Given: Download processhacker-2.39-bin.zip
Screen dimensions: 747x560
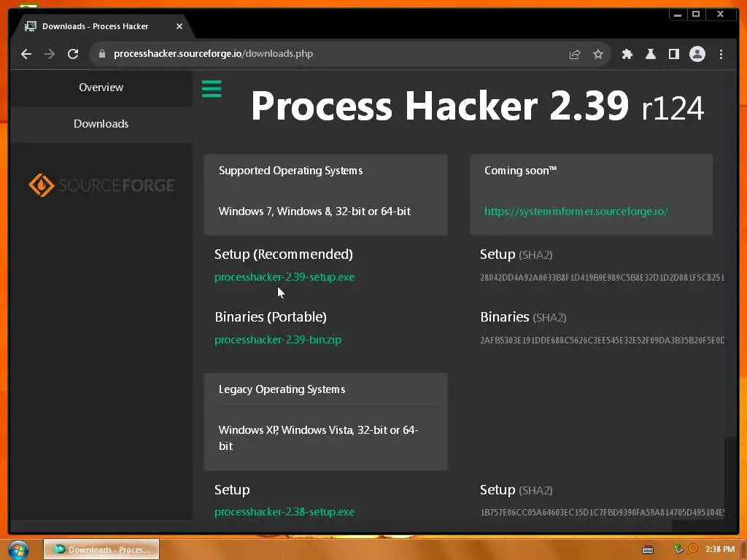Looking at the screenshot, I should [278, 340].
